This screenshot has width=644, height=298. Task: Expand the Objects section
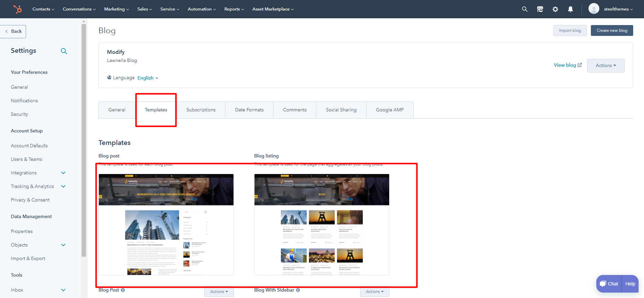pyautogui.click(x=63, y=245)
